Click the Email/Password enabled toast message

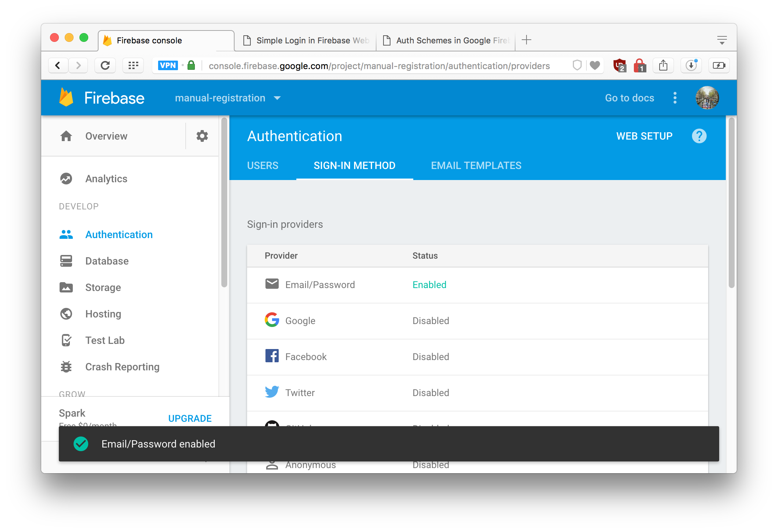(x=389, y=444)
